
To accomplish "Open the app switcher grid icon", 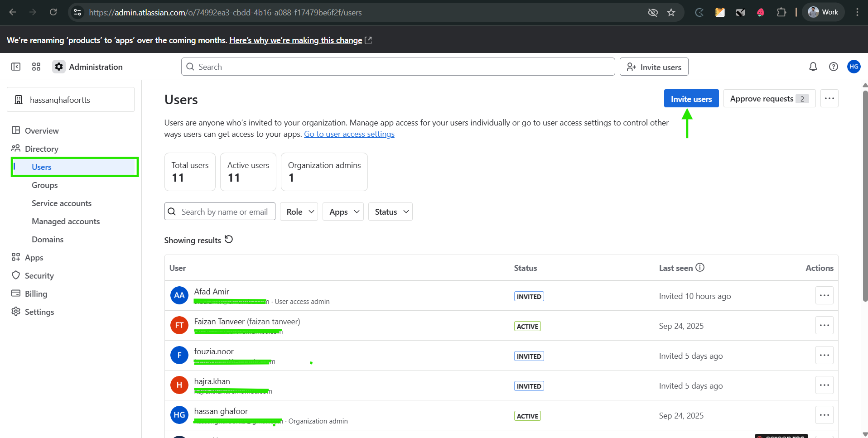I will click(36, 66).
